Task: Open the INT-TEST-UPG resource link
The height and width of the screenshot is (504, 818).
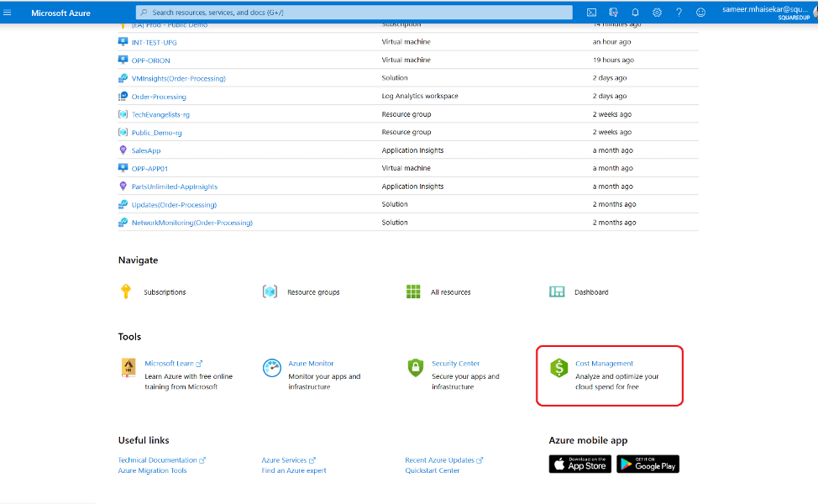Action: pyautogui.click(x=154, y=42)
